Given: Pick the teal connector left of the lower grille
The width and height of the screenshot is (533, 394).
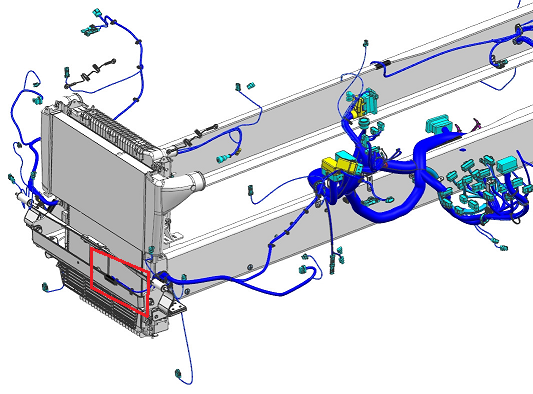Looking at the screenshot, I should coord(45,287).
